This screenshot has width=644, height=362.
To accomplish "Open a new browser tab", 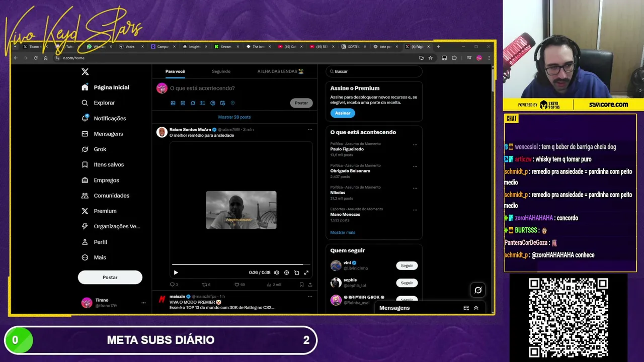I will 438,47.
